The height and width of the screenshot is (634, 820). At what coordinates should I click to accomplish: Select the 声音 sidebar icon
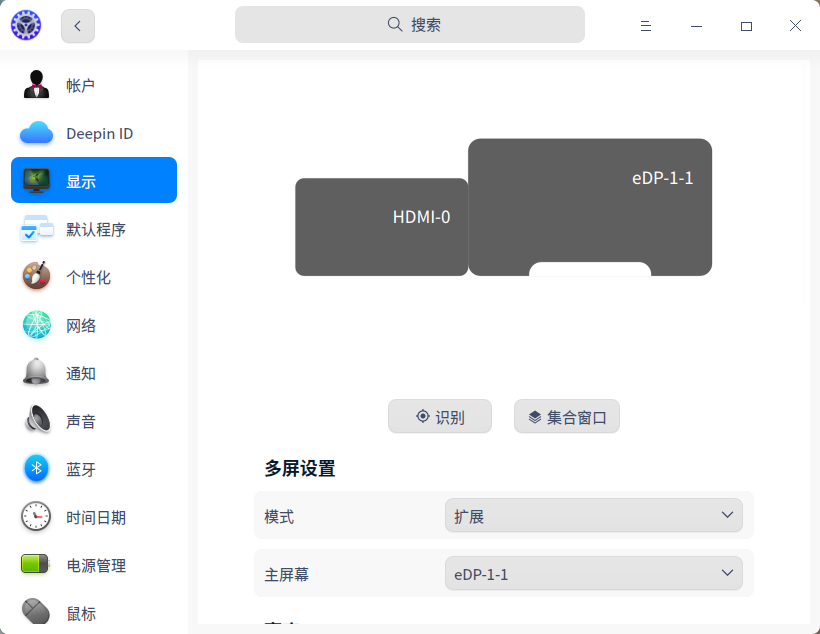pyautogui.click(x=36, y=421)
